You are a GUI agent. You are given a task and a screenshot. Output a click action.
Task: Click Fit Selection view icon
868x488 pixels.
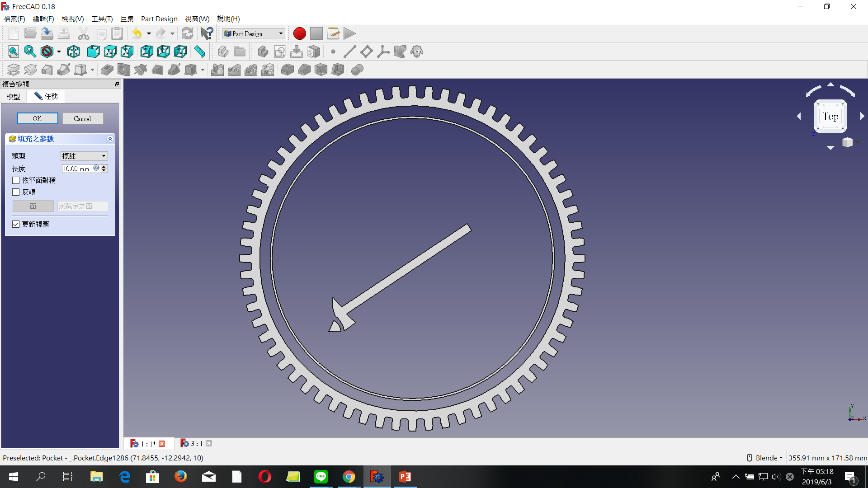pyautogui.click(x=30, y=52)
